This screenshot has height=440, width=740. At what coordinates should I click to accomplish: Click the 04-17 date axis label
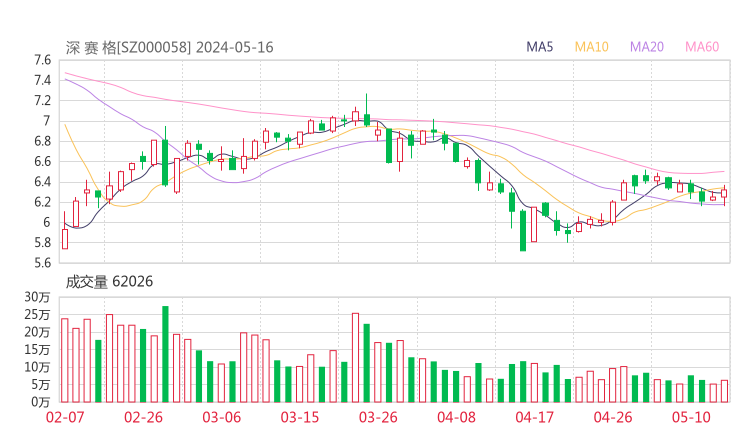pyautogui.click(x=535, y=417)
